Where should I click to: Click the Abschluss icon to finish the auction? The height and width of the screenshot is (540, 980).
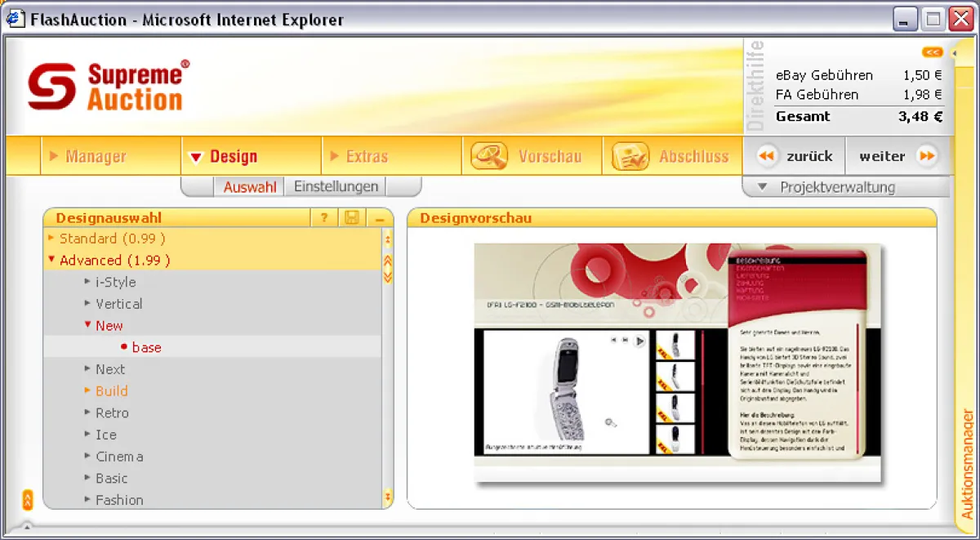coord(629,155)
